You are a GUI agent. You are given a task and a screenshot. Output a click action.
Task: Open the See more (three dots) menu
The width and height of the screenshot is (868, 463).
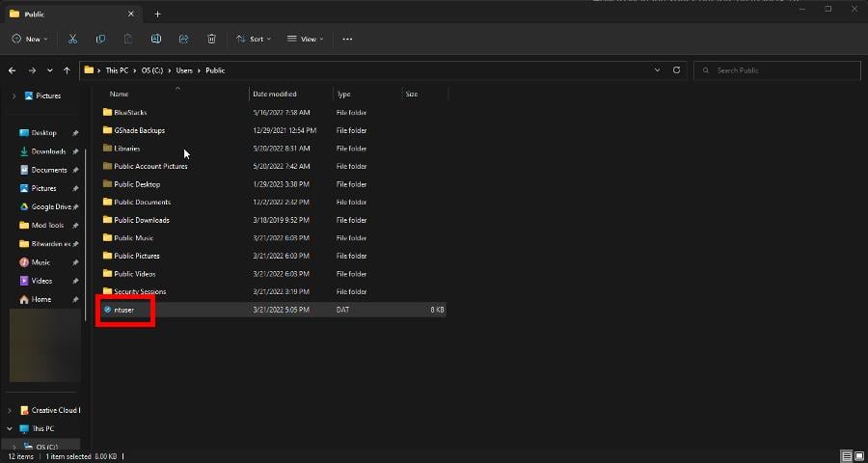pyautogui.click(x=347, y=39)
